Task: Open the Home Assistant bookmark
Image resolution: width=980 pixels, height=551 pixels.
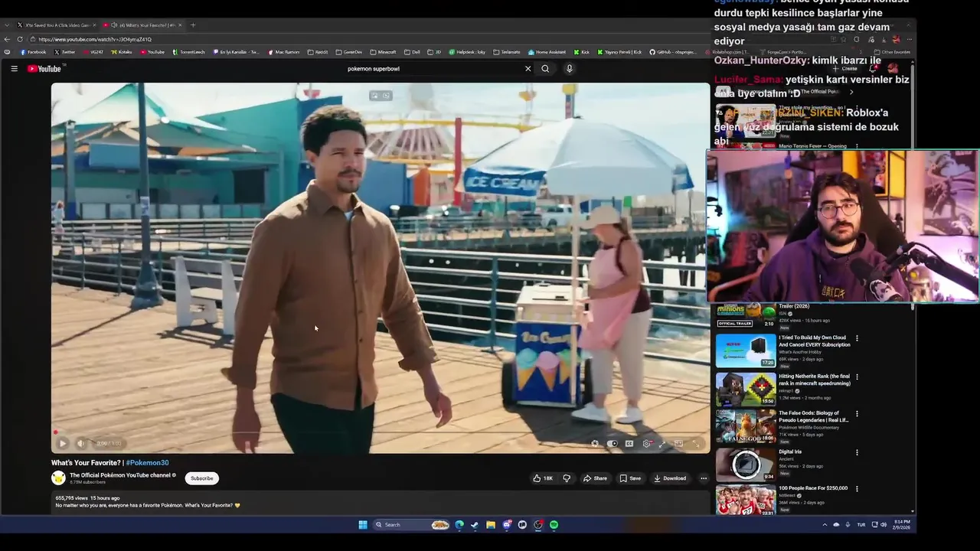Action: click(x=547, y=52)
